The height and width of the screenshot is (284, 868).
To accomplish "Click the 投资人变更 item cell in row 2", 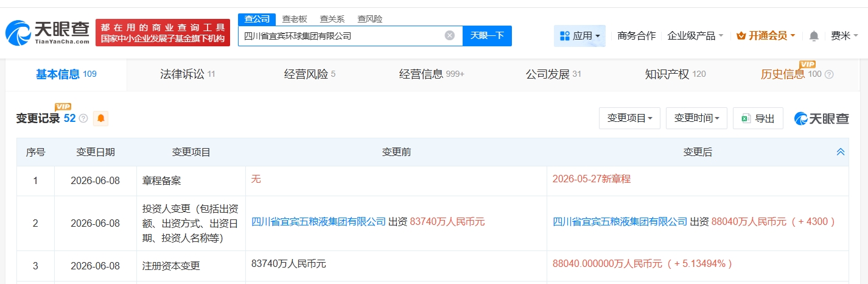I will coord(191,223).
